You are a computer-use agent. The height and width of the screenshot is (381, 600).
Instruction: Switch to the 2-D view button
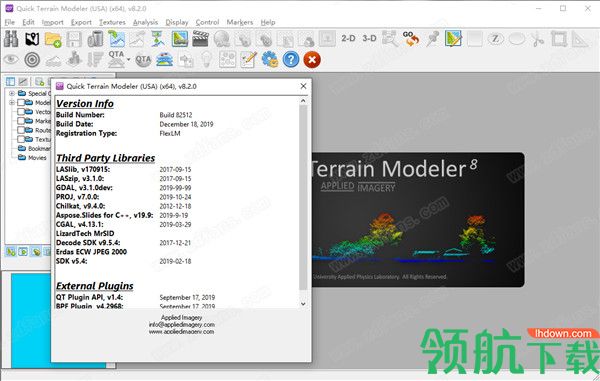pyautogui.click(x=348, y=38)
